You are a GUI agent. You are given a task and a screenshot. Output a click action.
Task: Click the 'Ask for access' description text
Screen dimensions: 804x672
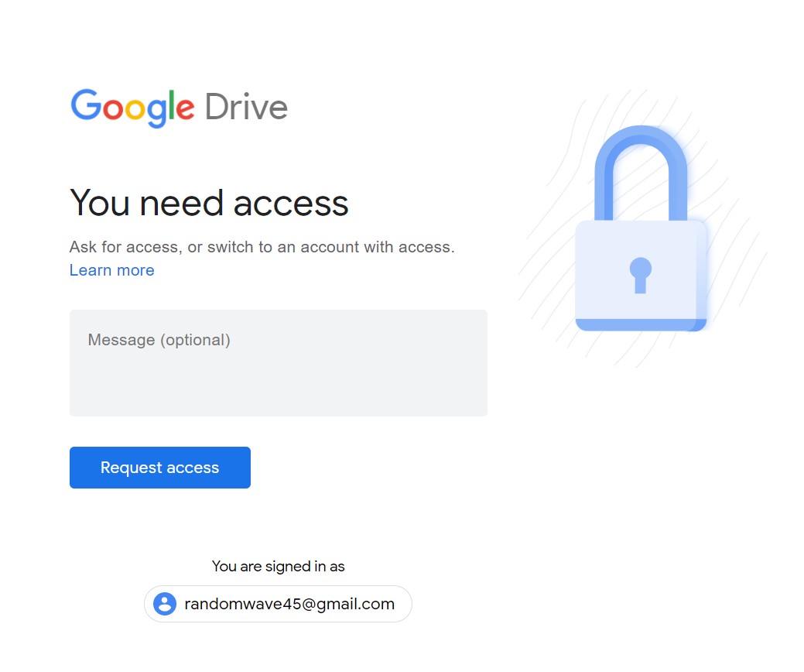[x=262, y=247]
